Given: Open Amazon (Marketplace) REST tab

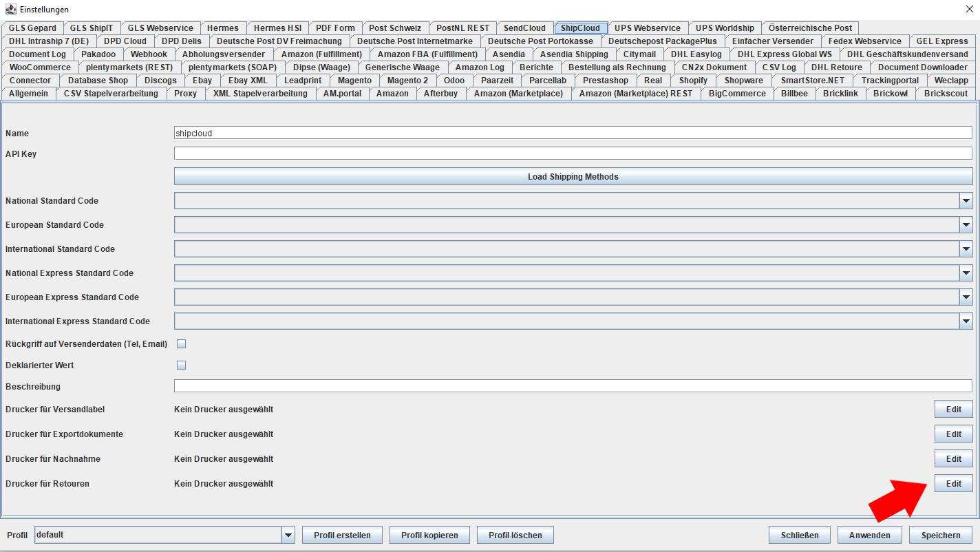Looking at the screenshot, I should click(x=636, y=94).
